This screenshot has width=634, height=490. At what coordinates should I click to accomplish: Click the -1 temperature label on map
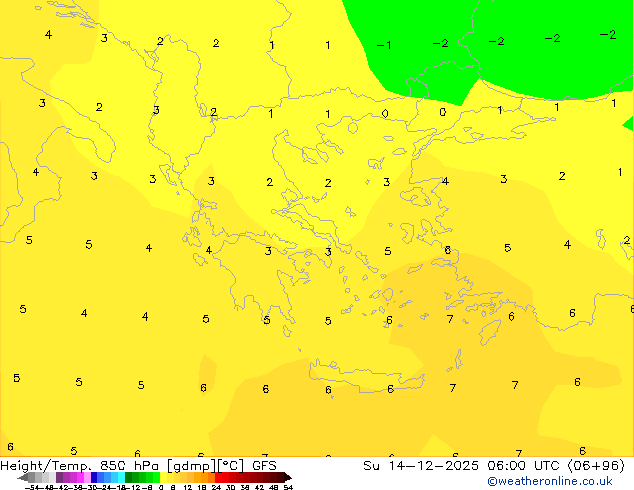point(384,45)
